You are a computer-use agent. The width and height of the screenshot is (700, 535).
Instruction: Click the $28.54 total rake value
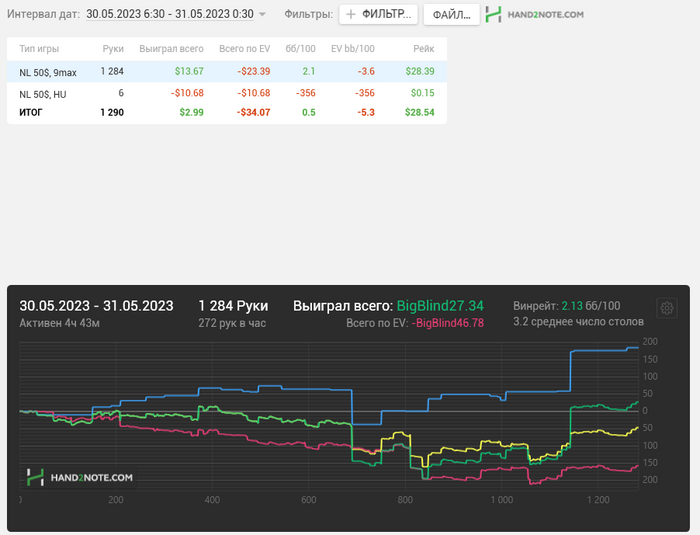(420, 113)
